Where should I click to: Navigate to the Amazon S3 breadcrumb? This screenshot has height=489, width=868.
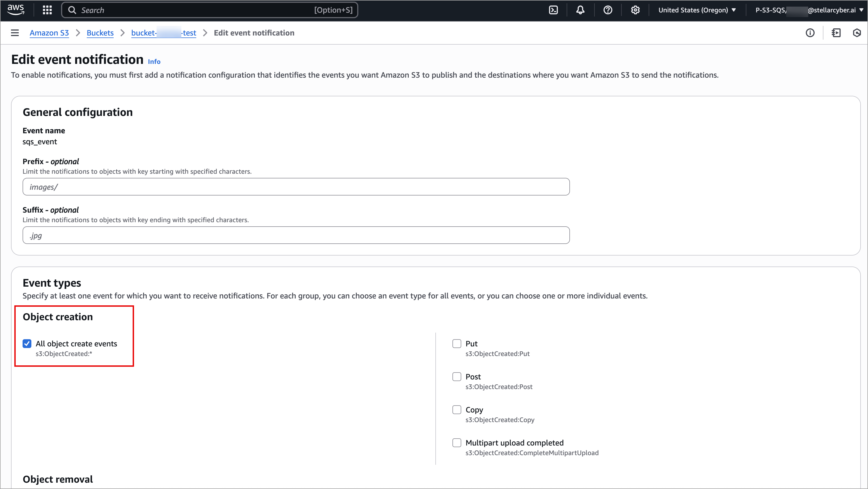click(49, 33)
